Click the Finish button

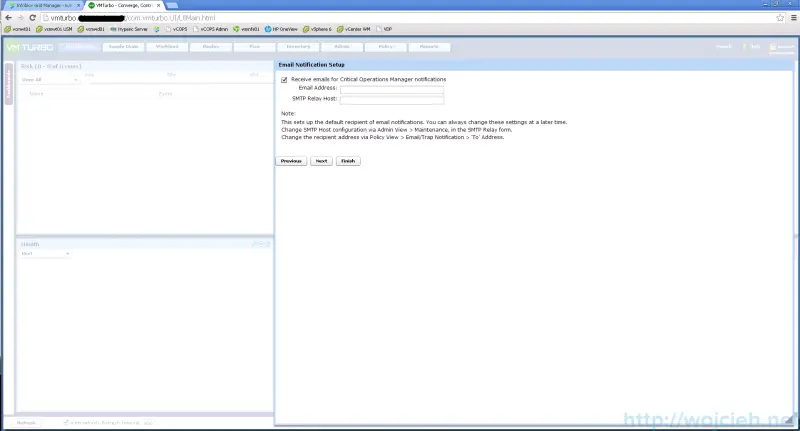pos(348,161)
